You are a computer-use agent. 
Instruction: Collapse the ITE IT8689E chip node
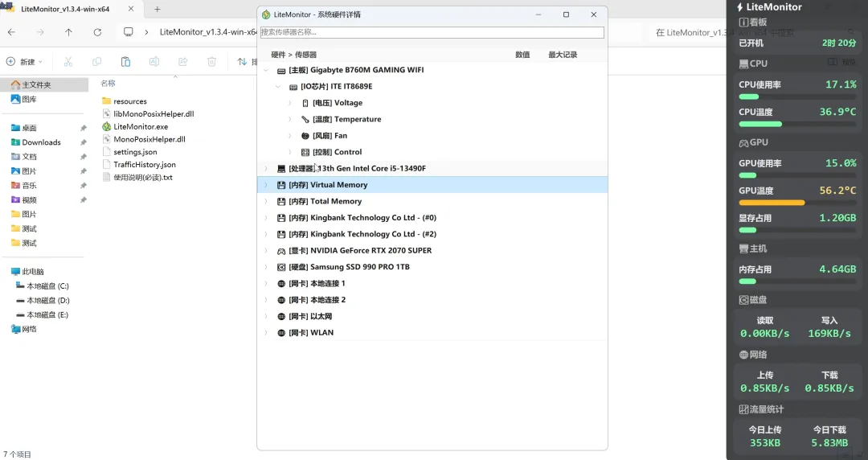tap(278, 87)
